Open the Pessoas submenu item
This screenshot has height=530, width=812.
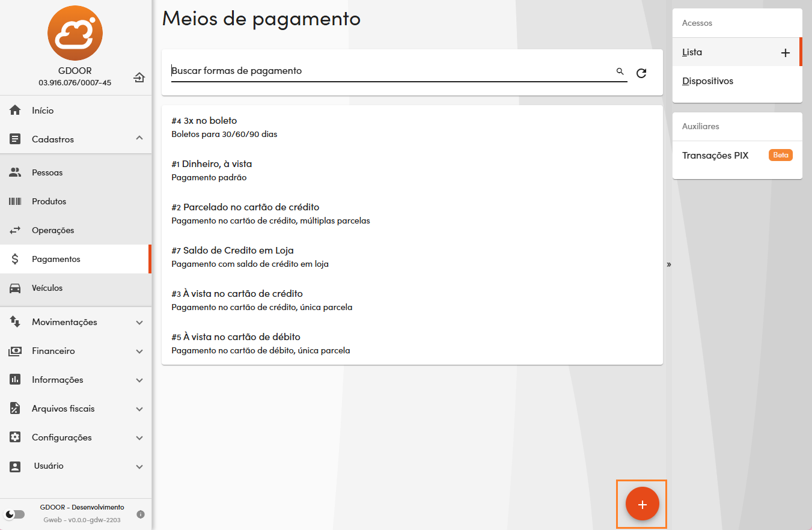click(x=75, y=172)
